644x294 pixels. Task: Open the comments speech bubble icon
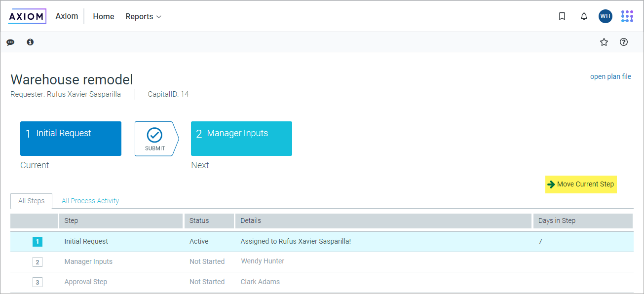(x=10, y=42)
